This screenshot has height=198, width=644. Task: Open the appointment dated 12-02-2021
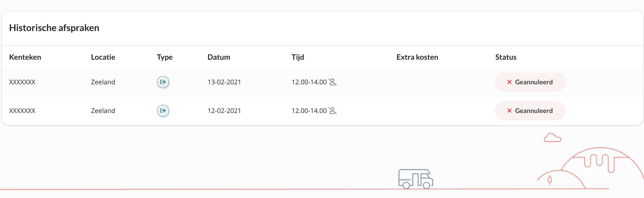click(x=322, y=111)
